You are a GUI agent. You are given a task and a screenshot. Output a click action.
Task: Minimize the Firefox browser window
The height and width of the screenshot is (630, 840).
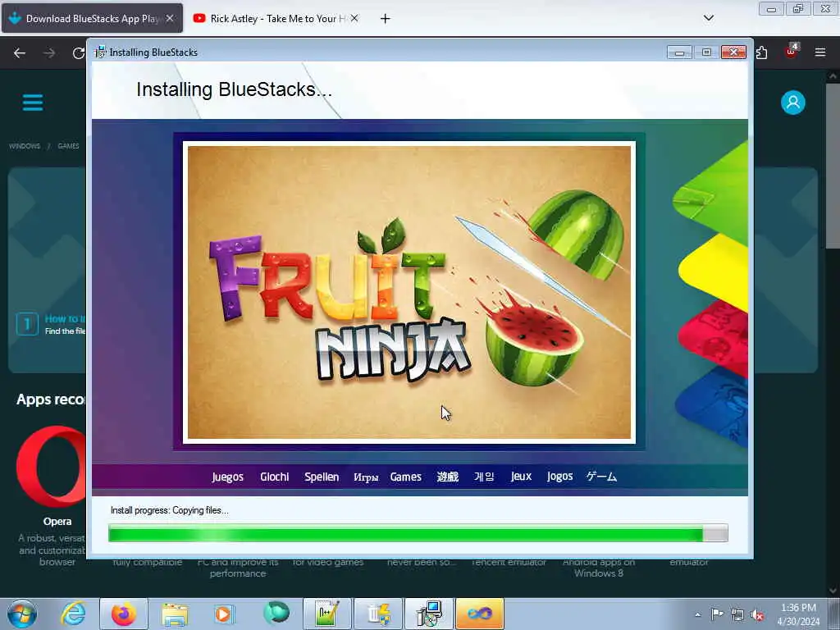click(771, 9)
